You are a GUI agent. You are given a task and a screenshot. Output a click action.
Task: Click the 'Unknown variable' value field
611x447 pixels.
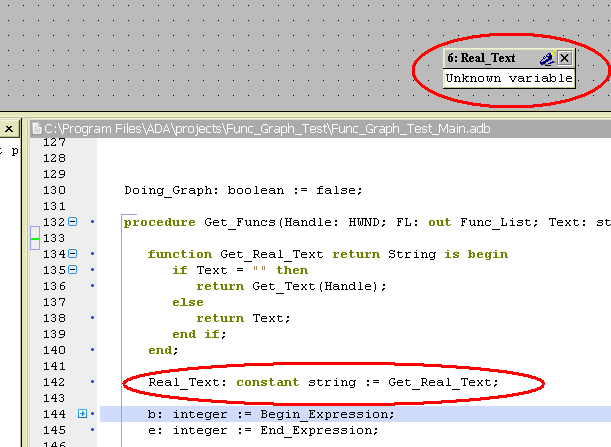click(x=508, y=78)
